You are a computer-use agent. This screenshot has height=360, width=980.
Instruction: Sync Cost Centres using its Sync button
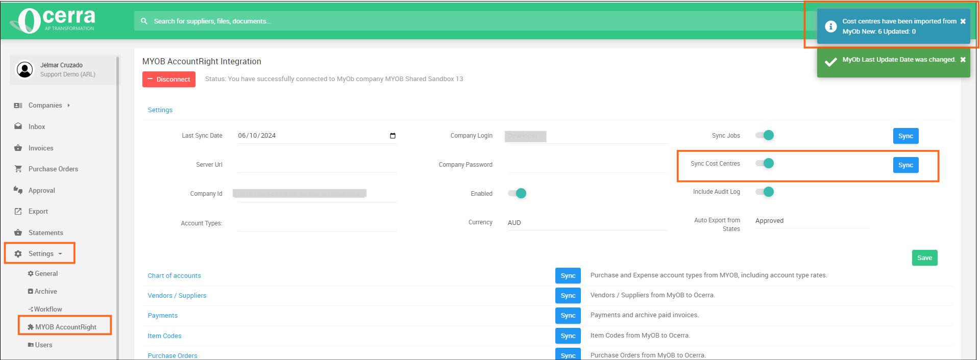pos(905,165)
